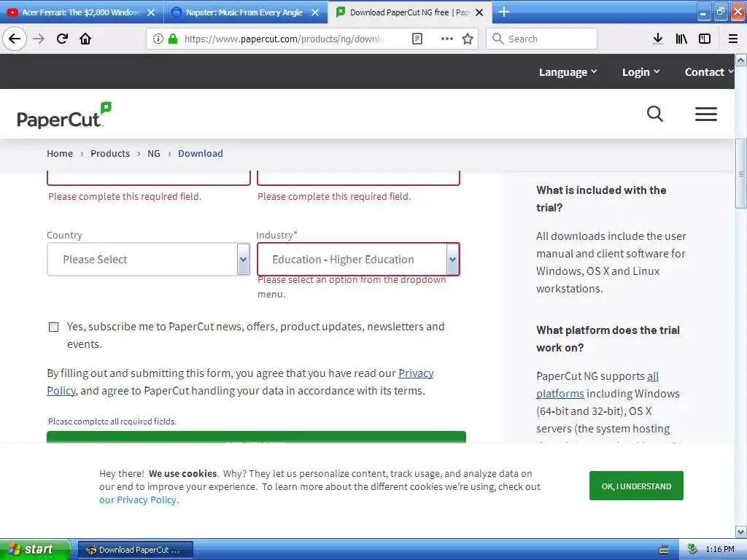This screenshot has width=747, height=560.
Task: Expand the Contact menu
Action: pos(709,72)
